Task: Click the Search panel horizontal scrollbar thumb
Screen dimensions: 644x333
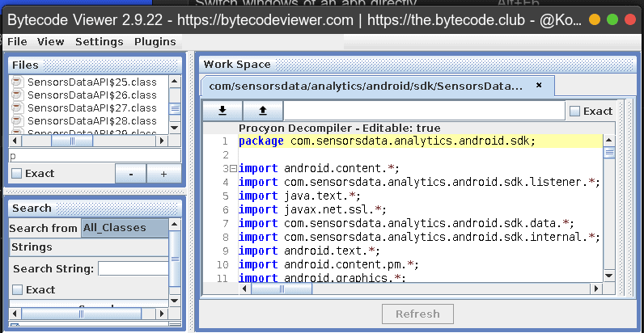Action: click(x=82, y=314)
